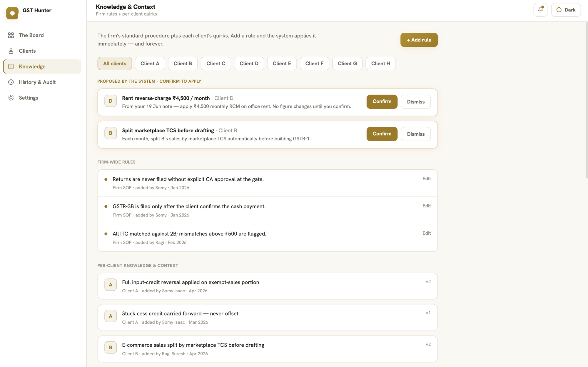588x367 pixels.
Task: Edit the ITC matched against 2B rule
Action: (427, 233)
